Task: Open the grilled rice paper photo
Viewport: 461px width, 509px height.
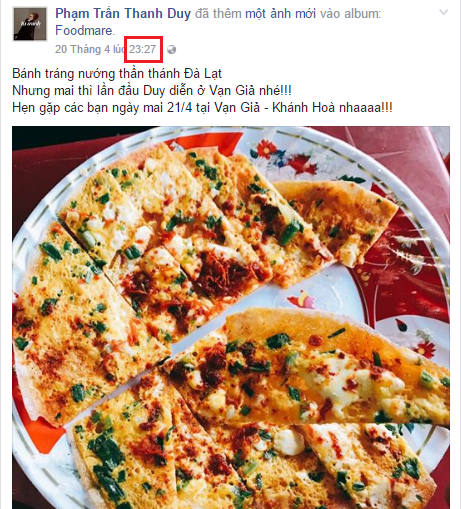Action: [x=231, y=317]
